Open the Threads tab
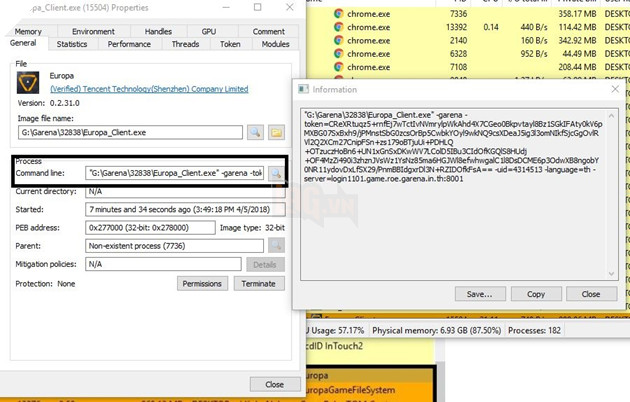Screen dimensions: 630x402 click(185, 44)
